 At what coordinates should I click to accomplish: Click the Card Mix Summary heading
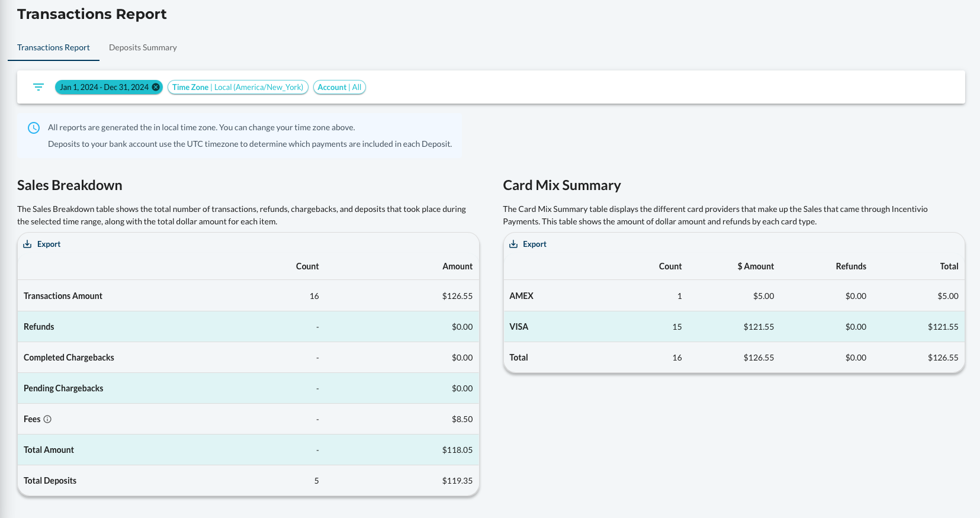[x=562, y=185]
